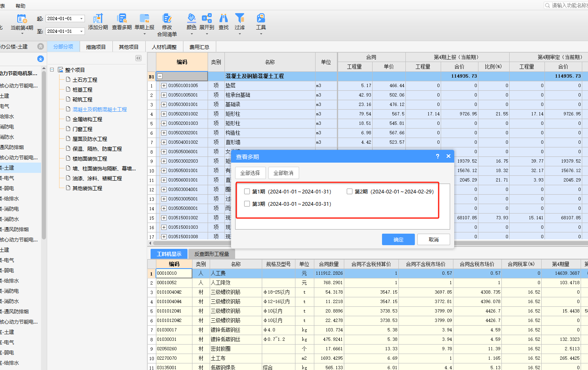Select the 00010010 code cell in bottom grid
The width and height of the screenshot is (588, 370).
tap(174, 273)
